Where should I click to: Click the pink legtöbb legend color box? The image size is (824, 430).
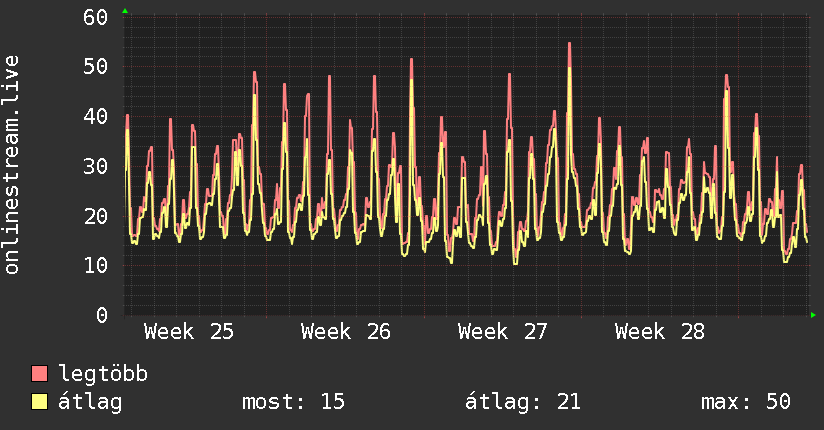39,373
